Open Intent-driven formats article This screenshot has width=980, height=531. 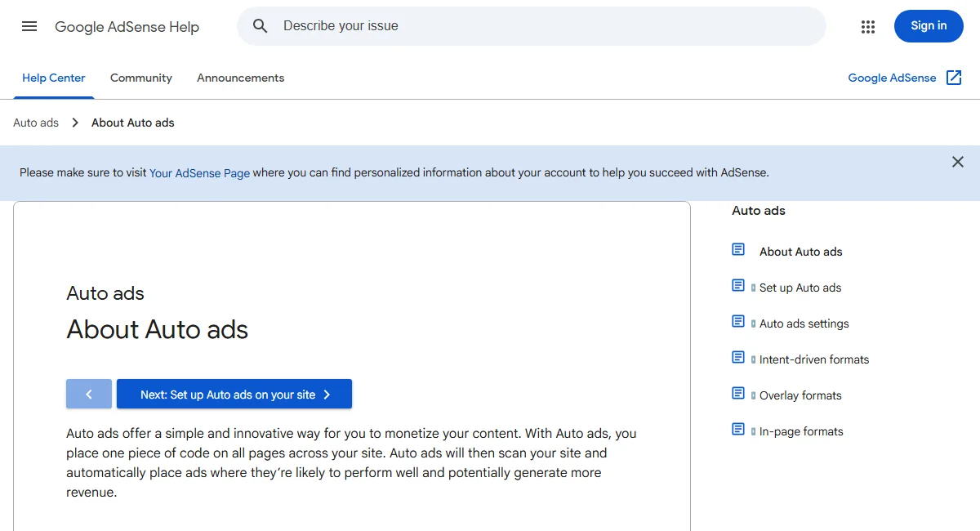tap(814, 359)
